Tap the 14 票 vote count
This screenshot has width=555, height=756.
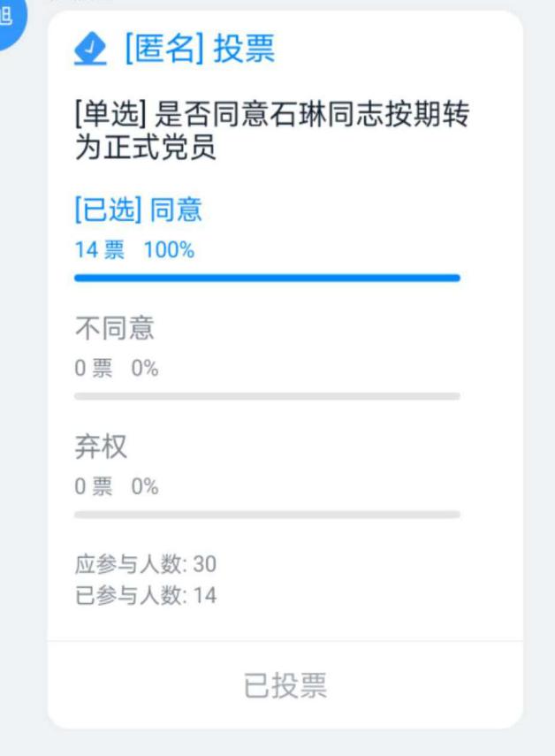click(x=100, y=249)
